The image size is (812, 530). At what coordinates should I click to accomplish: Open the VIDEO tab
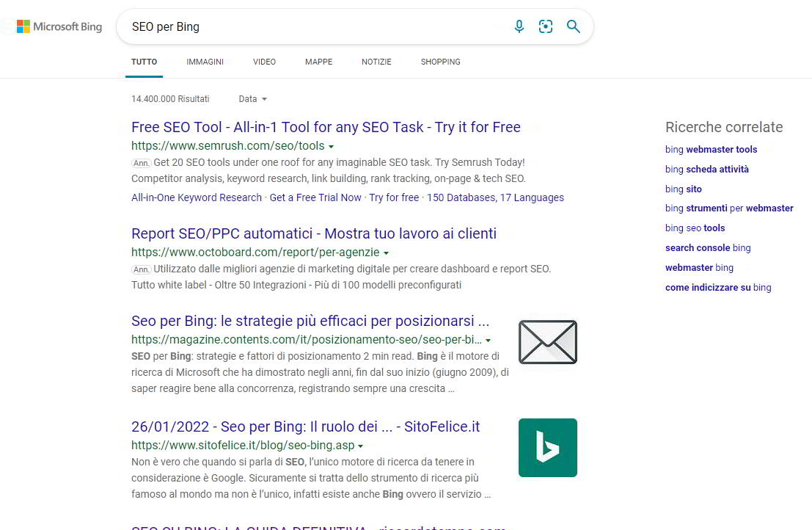pyautogui.click(x=264, y=62)
